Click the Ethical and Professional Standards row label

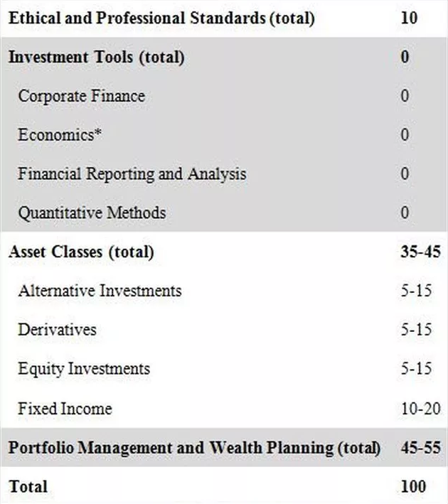161,18
